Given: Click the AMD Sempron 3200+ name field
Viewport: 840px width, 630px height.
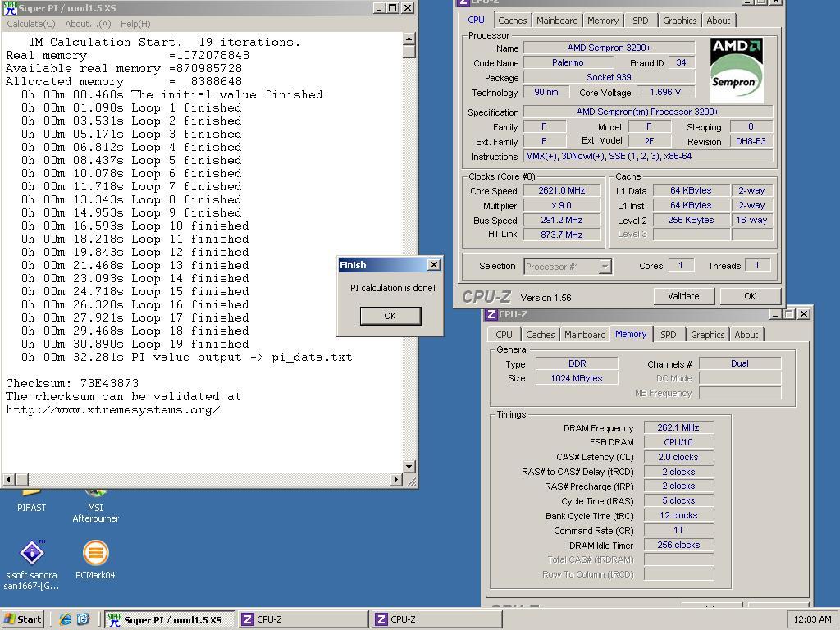Looking at the screenshot, I should [609, 48].
